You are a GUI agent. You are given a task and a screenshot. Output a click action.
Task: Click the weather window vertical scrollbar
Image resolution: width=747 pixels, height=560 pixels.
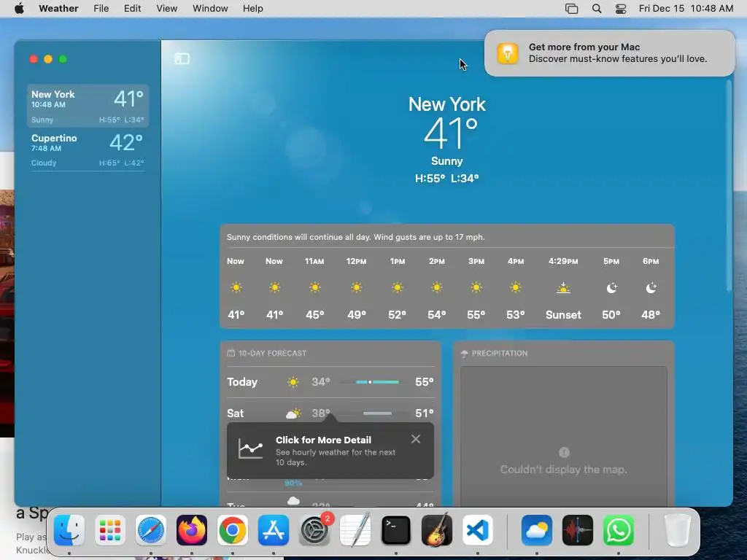pos(729,186)
